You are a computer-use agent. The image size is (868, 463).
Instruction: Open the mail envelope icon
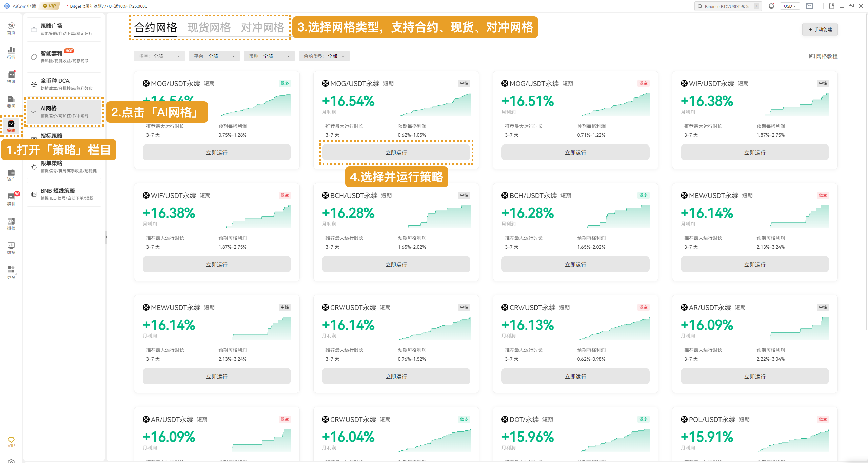(x=809, y=6)
